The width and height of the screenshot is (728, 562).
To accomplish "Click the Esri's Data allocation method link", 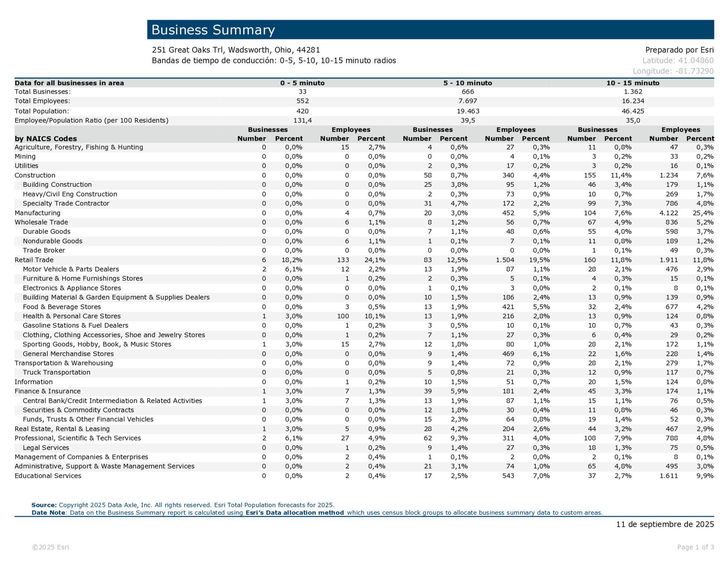I will coord(294,513).
